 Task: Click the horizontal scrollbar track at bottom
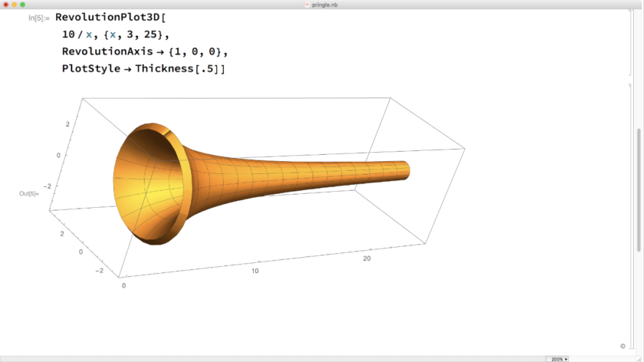273,359
